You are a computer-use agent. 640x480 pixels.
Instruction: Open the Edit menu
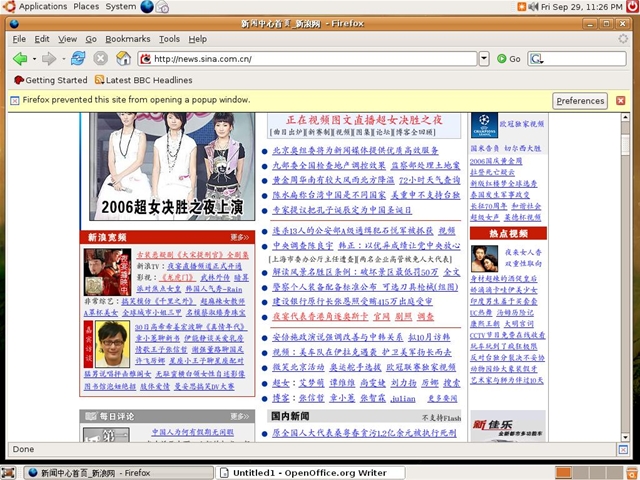click(42, 39)
